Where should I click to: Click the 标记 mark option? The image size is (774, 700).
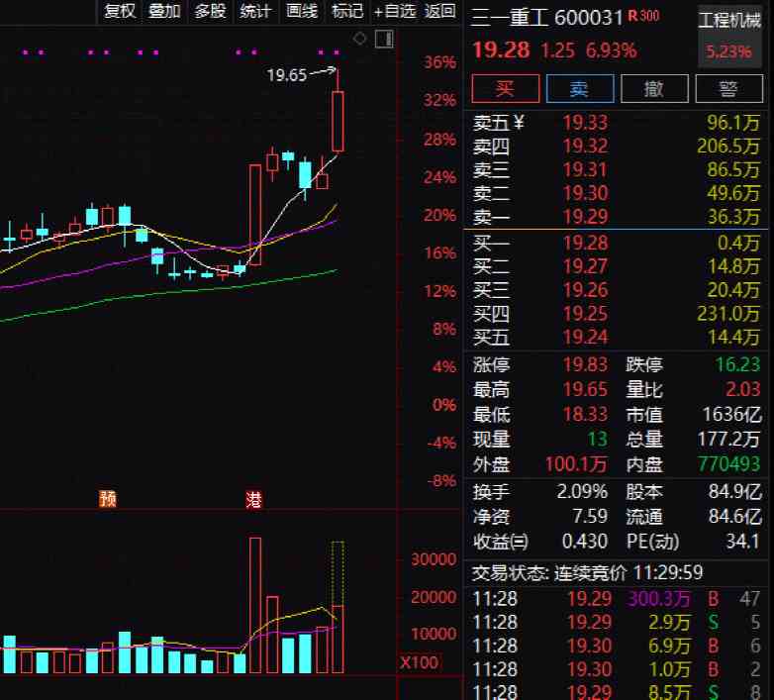click(347, 10)
